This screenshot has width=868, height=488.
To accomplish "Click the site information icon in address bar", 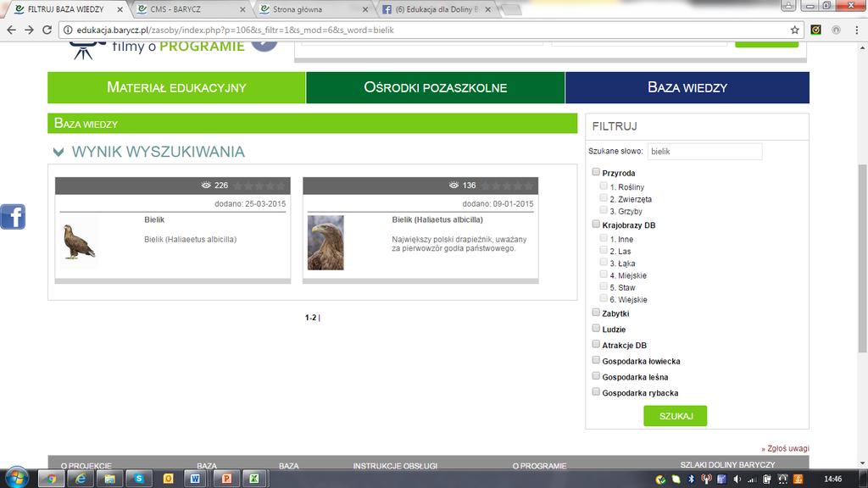I will pos(68,30).
